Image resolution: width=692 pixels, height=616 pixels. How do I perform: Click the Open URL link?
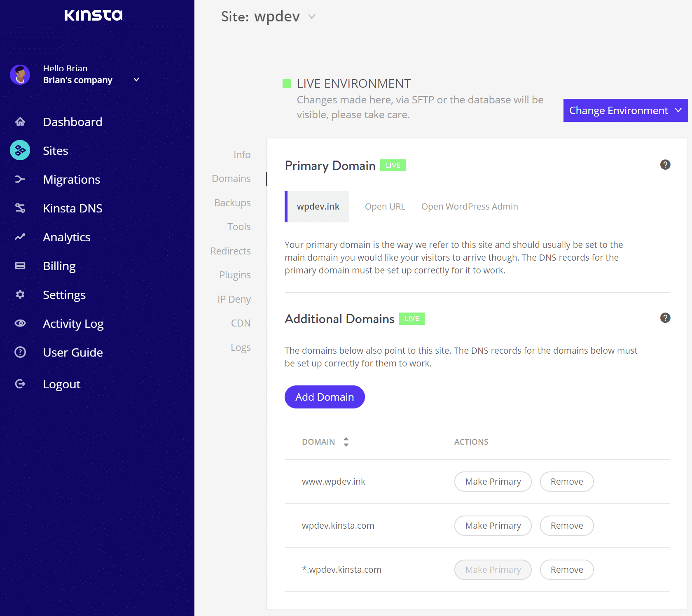click(x=385, y=206)
